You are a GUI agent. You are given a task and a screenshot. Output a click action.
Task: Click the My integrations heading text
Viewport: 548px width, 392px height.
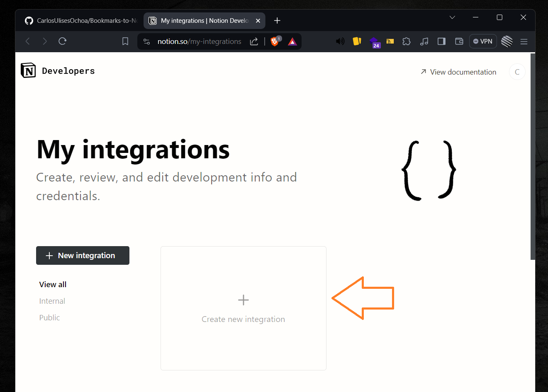[133, 150]
